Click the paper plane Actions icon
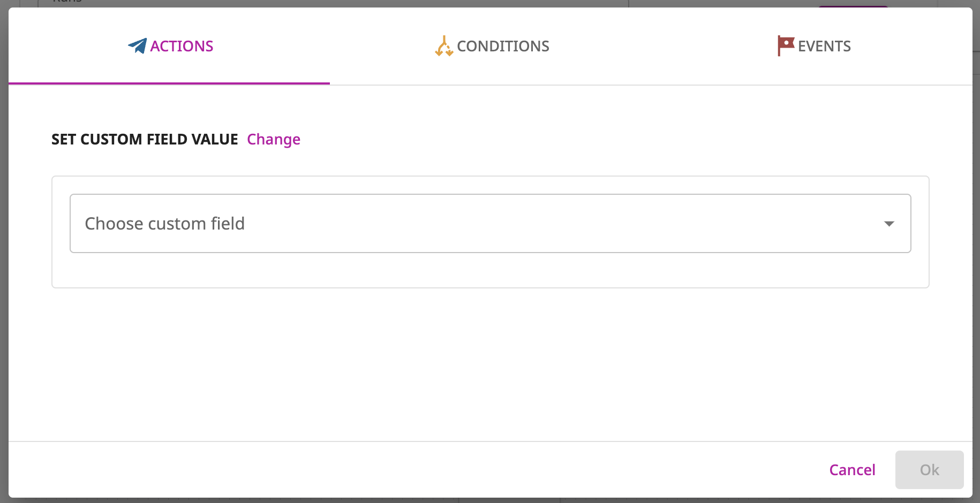Screen dimensions: 980x503 point(137,46)
